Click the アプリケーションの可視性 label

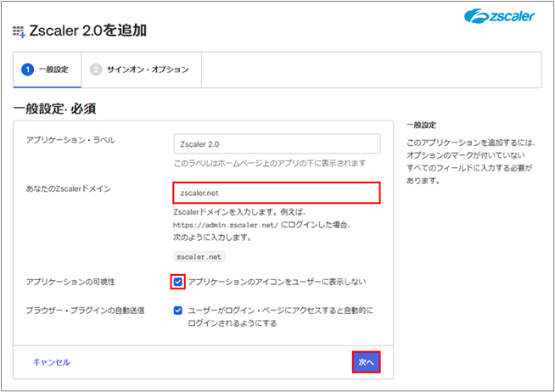coord(70,282)
